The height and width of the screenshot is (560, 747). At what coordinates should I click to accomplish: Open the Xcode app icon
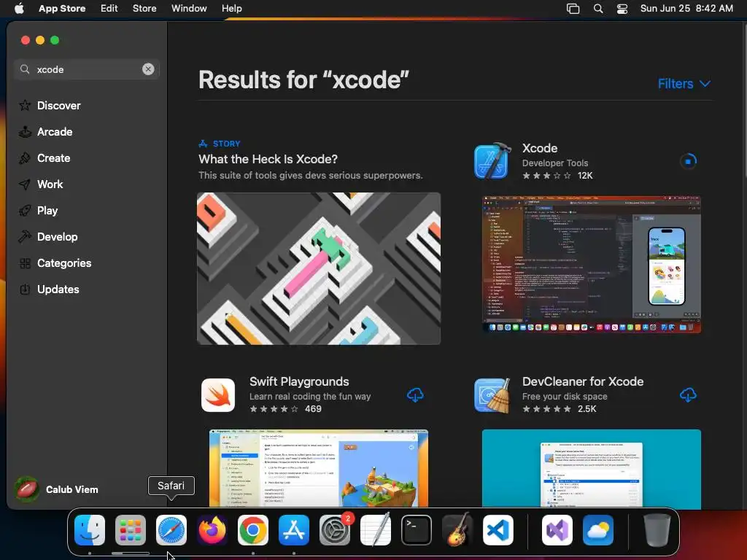point(492,161)
